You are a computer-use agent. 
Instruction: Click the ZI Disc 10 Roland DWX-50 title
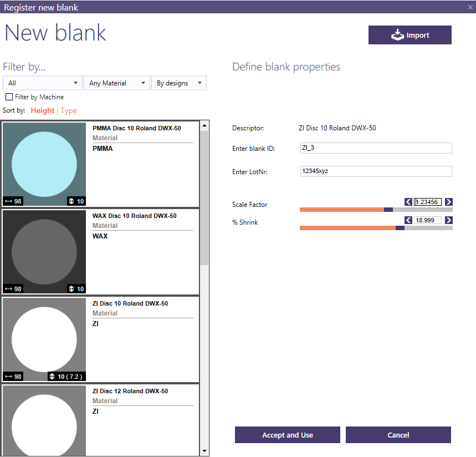[130, 303]
